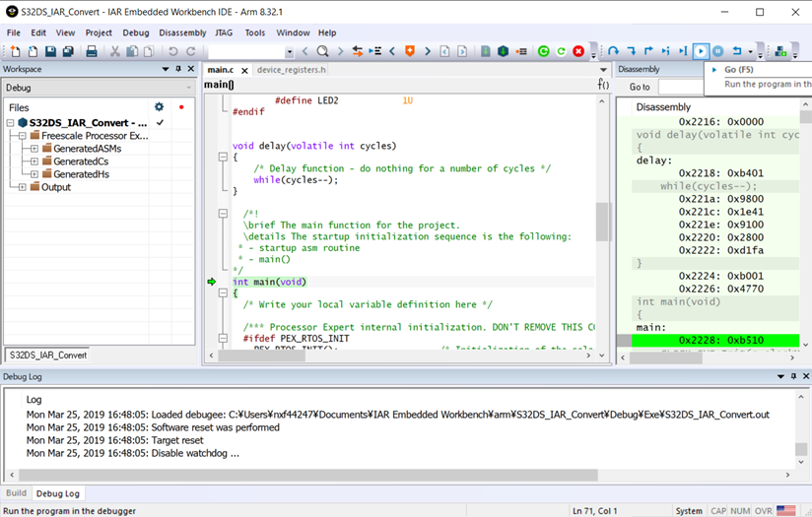Open the Reset button dropdown arrow
This screenshot has height=517, width=812.
[x=750, y=51]
